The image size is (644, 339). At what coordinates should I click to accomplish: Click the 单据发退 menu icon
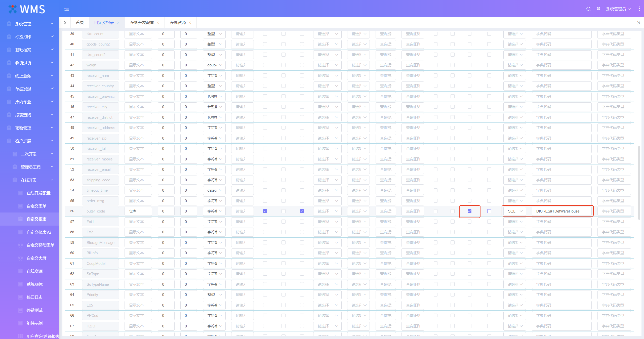pyautogui.click(x=9, y=89)
